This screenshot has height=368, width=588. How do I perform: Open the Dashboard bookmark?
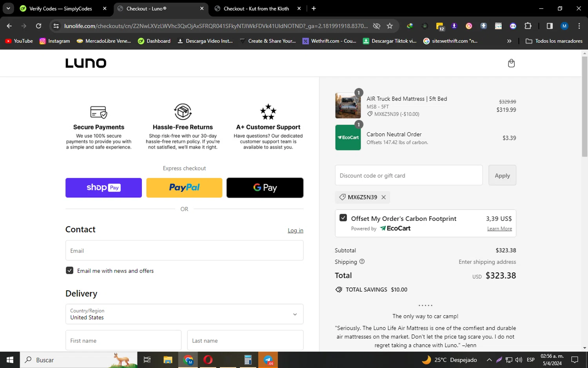pos(154,41)
